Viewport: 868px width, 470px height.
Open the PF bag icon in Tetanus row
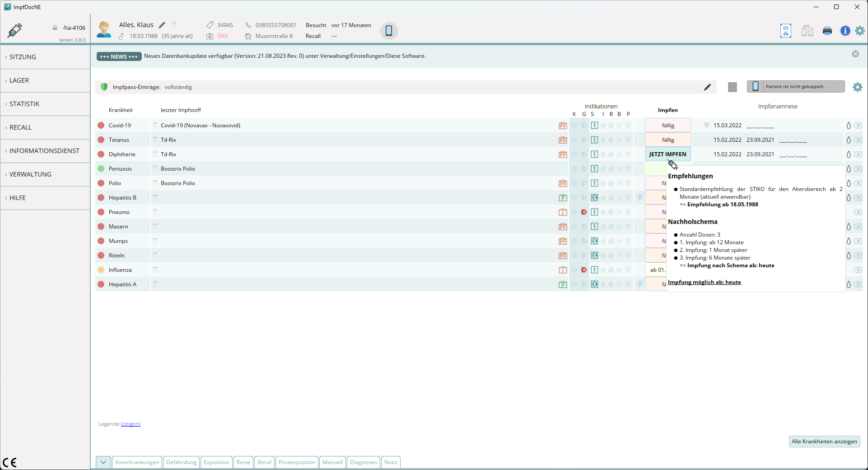[x=563, y=140]
